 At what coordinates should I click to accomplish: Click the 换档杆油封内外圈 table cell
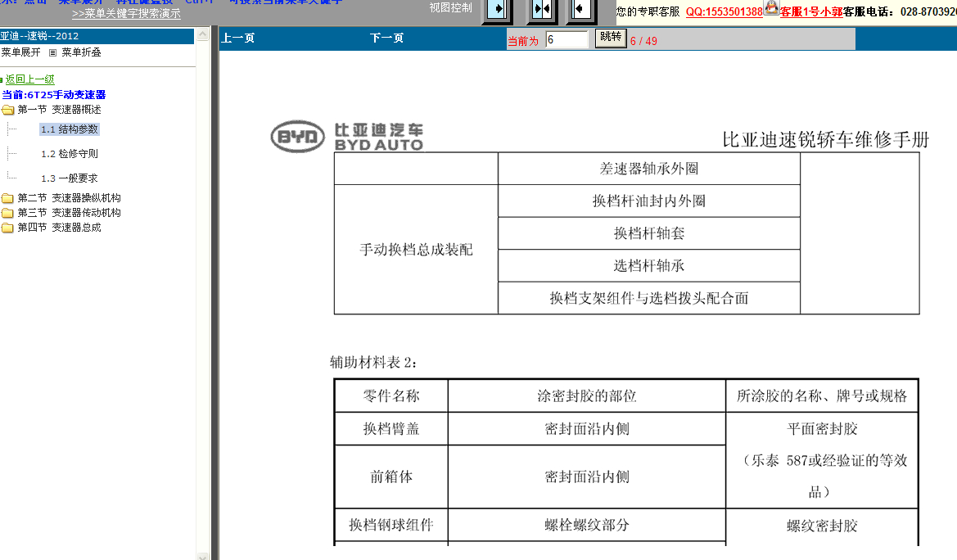[x=649, y=201]
